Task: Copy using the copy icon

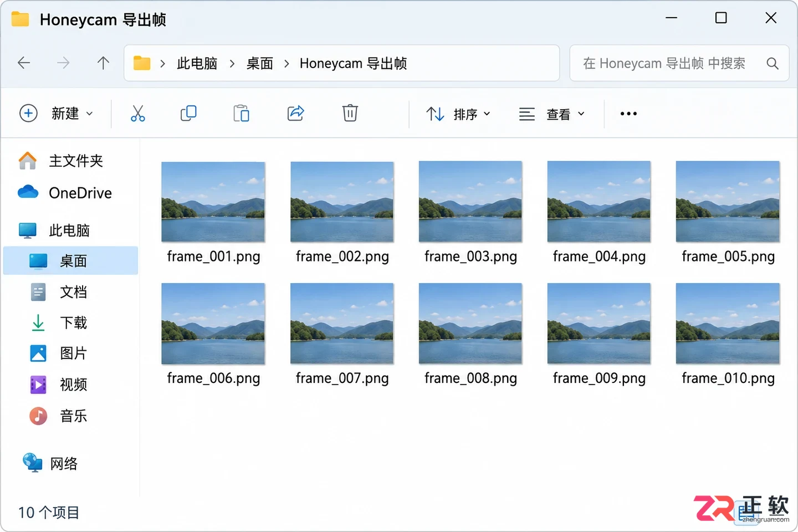Action: (188, 114)
